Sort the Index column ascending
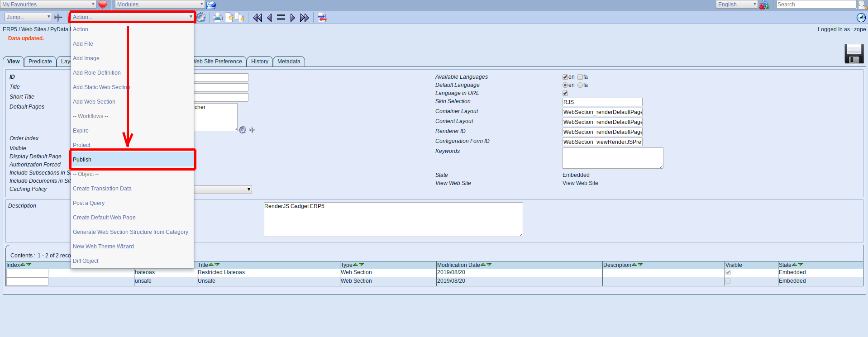The image size is (868, 337). point(23,265)
